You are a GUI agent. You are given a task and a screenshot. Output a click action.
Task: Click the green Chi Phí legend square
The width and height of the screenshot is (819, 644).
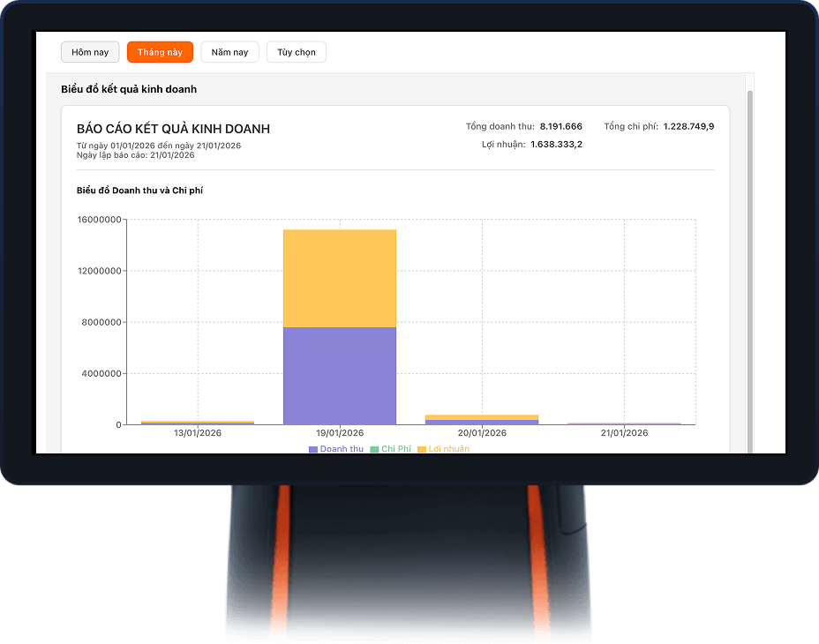click(374, 450)
